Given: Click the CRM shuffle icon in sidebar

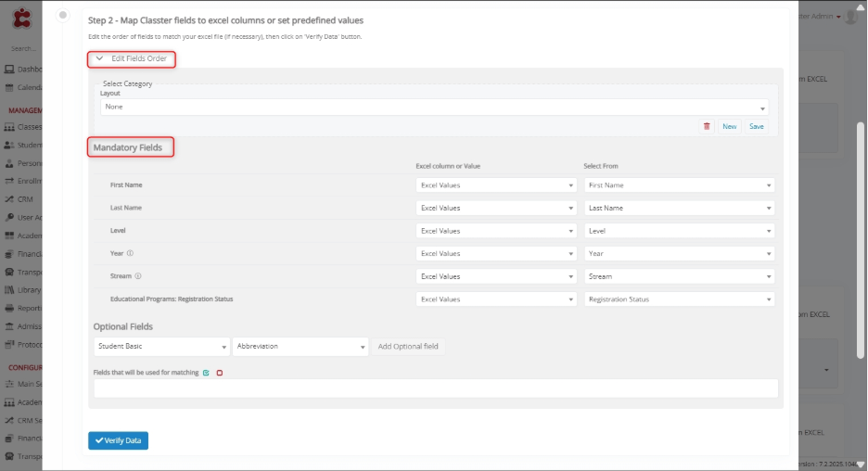Looking at the screenshot, I should click(9, 198).
